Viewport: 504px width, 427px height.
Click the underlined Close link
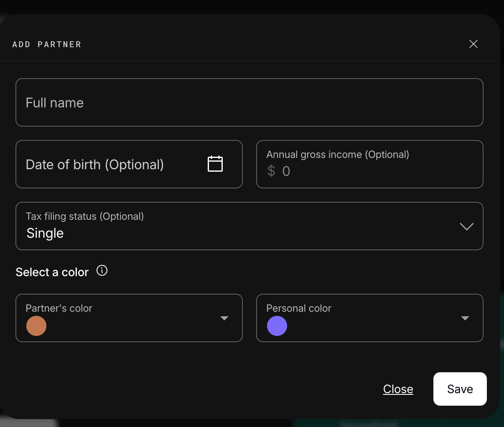[398, 389]
